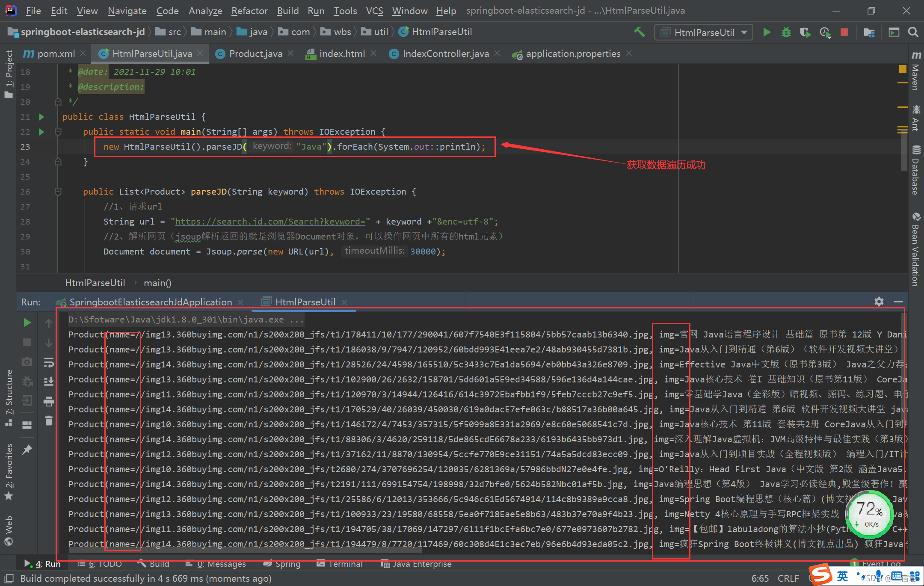Dump threads with camera icon
The width and height of the screenshot is (924, 586).
[x=27, y=362]
